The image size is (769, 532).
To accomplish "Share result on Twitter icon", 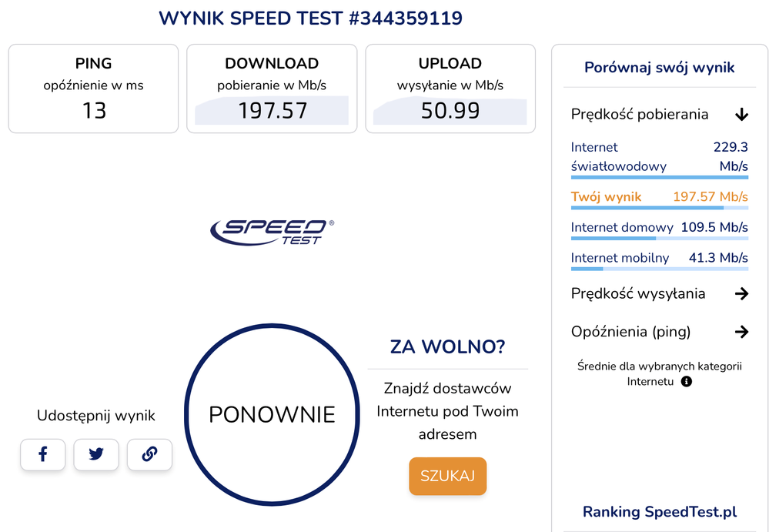I will (96, 454).
